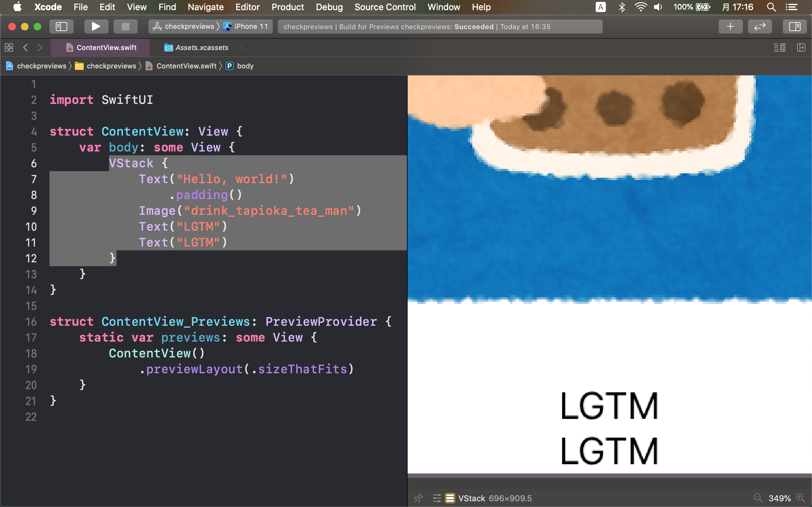Zoom in the preview canvas
812x507 pixels.
tap(801, 498)
